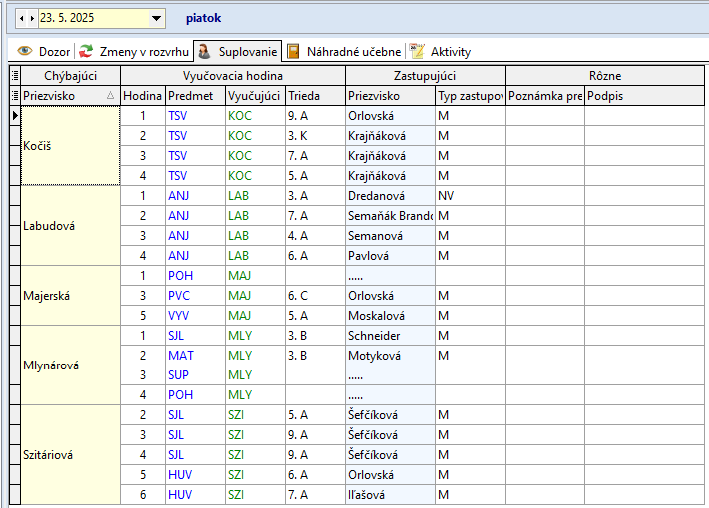Click Schneider substitute for SJL 3. B
709x508 pixels.
point(390,336)
